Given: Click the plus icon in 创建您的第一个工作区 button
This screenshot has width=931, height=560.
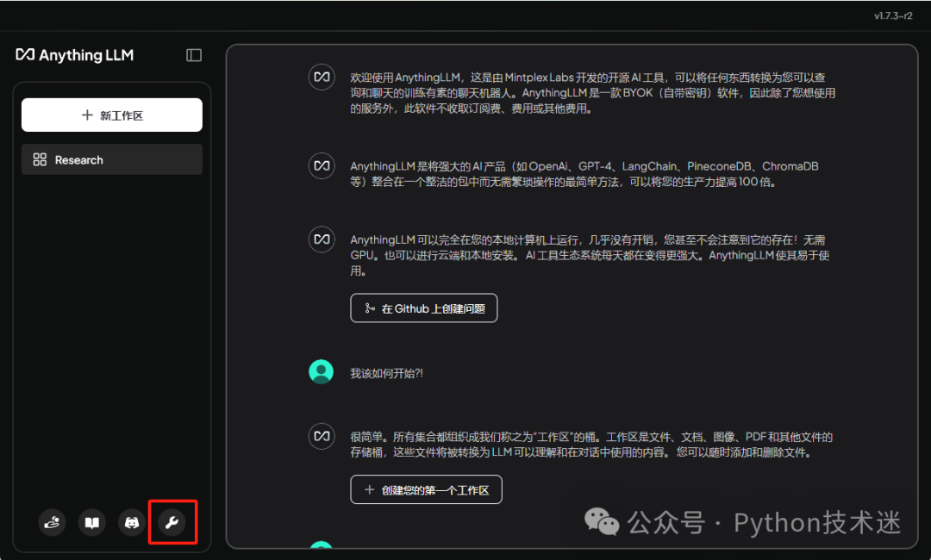Looking at the screenshot, I should pos(369,489).
